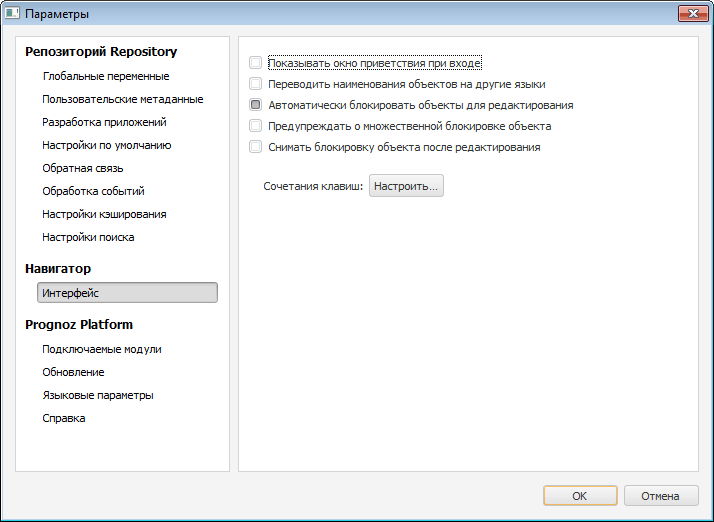Open Обработка событий settings
The height and width of the screenshot is (522, 714).
[93, 191]
